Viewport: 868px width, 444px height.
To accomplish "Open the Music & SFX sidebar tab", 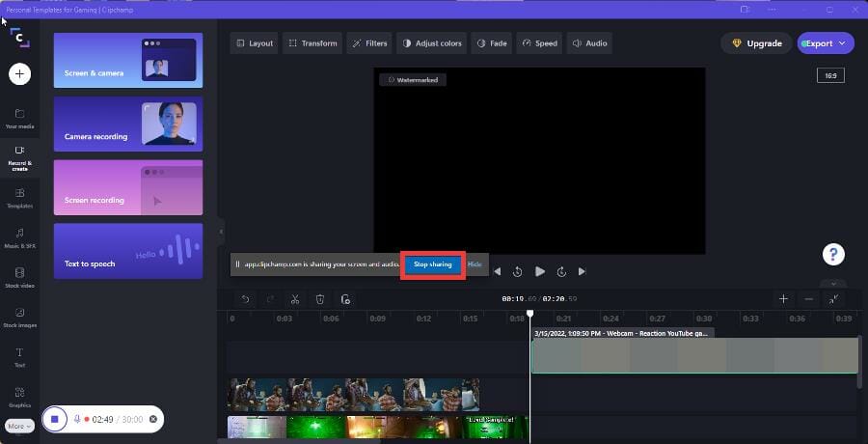I will point(19,237).
